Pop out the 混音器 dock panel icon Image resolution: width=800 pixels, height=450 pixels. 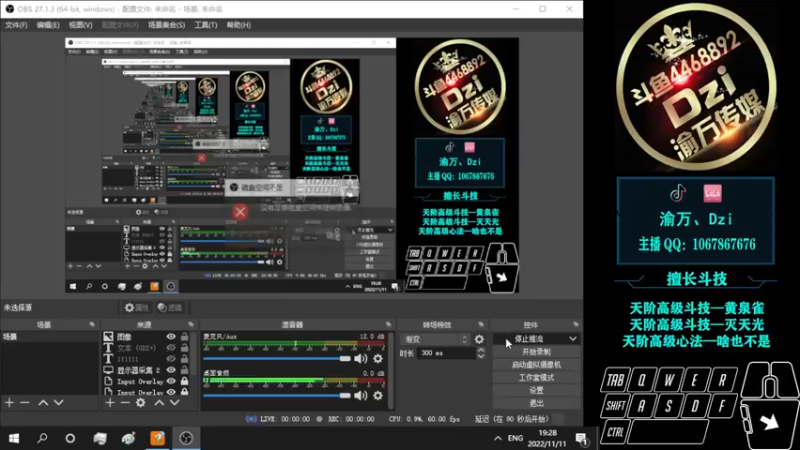pos(388,324)
